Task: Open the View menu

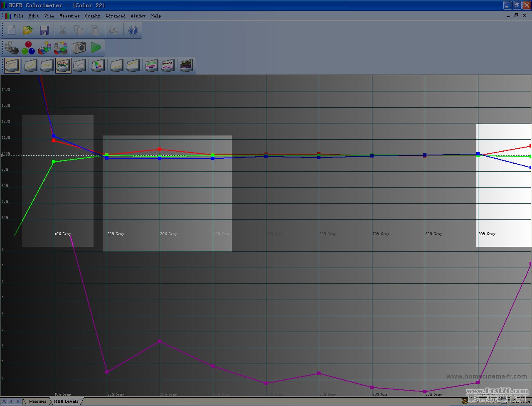Action: pos(49,16)
